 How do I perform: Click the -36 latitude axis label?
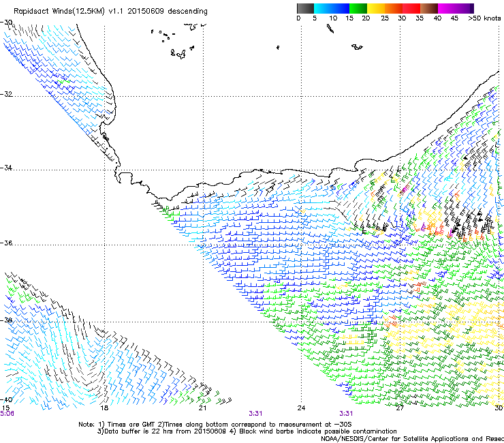[x=6, y=243]
